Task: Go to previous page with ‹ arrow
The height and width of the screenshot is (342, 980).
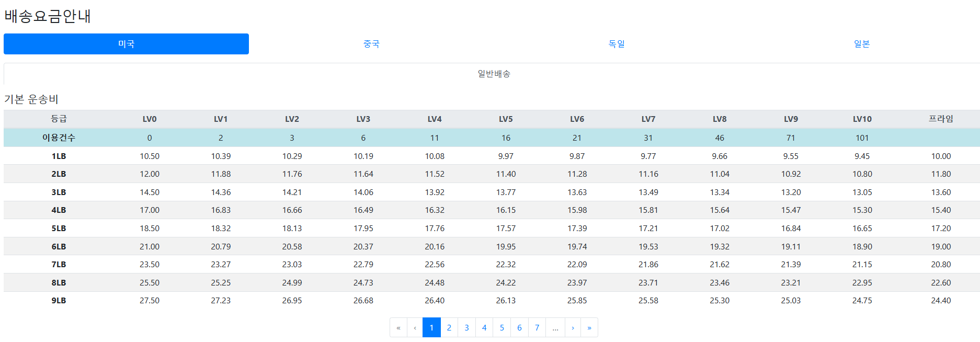Action: pyautogui.click(x=415, y=327)
